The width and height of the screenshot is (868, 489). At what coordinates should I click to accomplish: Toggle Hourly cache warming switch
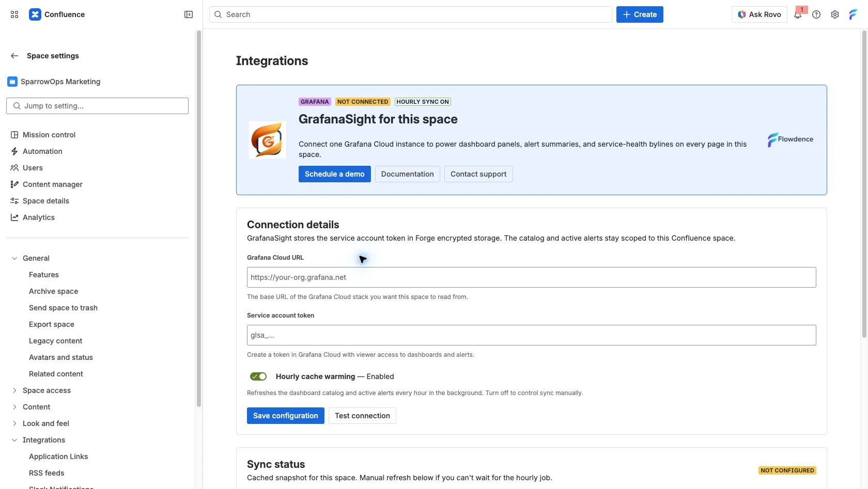pos(258,376)
